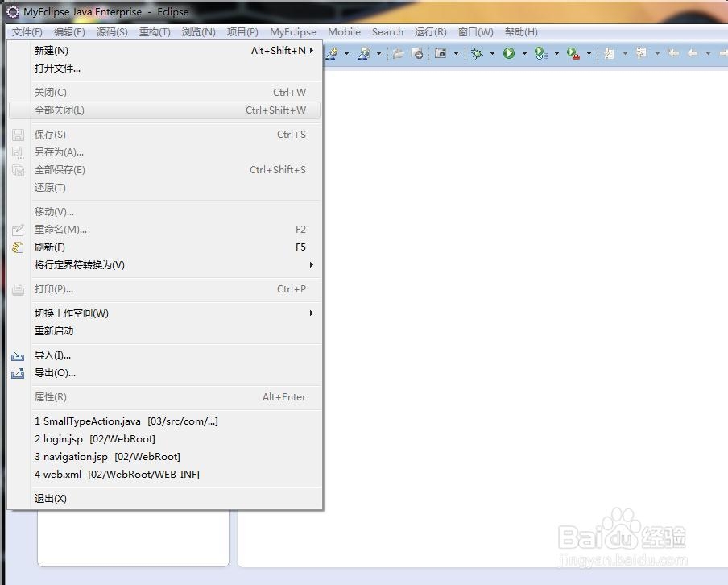The image size is (728, 585).
Task: Click the Eclipse logo in the title bar
Action: (x=13, y=12)
